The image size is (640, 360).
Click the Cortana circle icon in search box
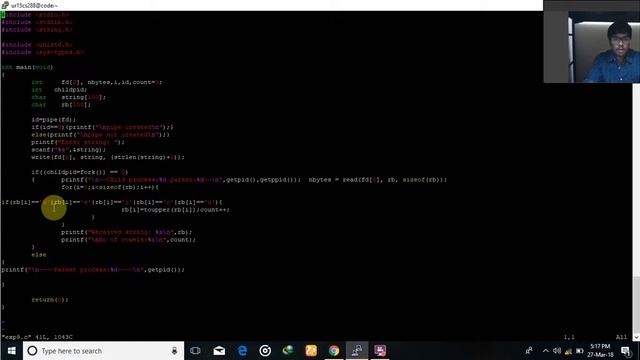point(32,351)
